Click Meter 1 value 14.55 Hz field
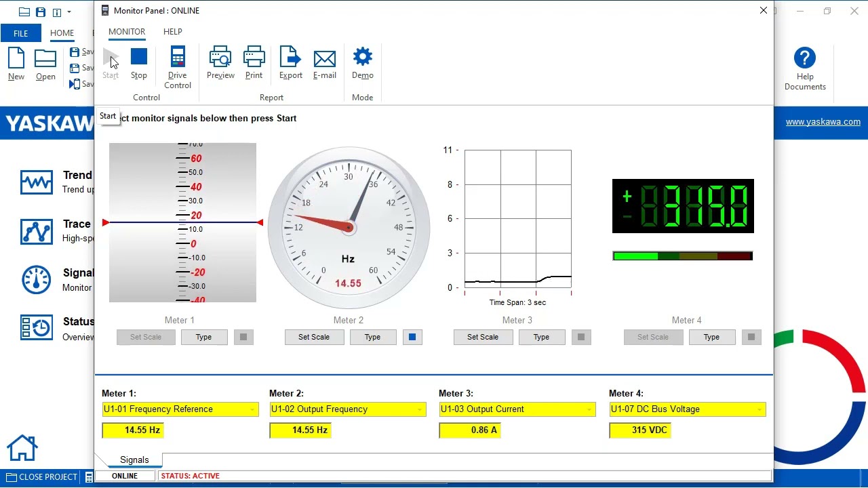Image resolution: width=868 pixels, height=488 pixels. (133, 430)
